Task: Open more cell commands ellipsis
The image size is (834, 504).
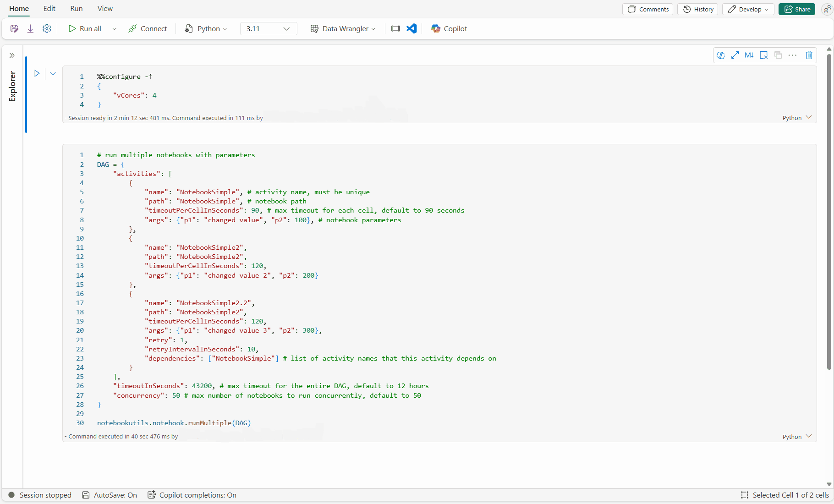Action: (x=792, y=55)
